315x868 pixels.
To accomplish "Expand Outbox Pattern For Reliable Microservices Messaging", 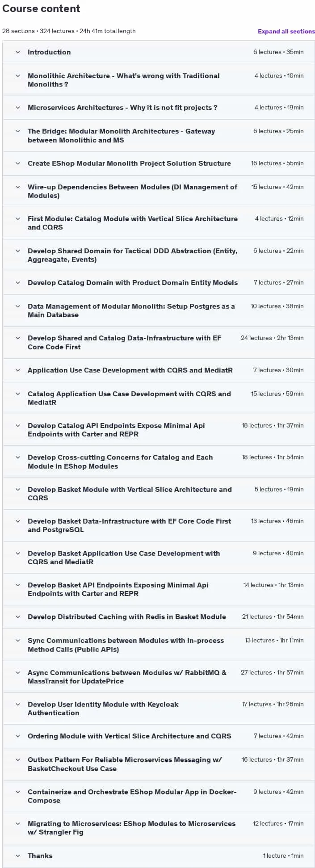I will coord(125,764).
